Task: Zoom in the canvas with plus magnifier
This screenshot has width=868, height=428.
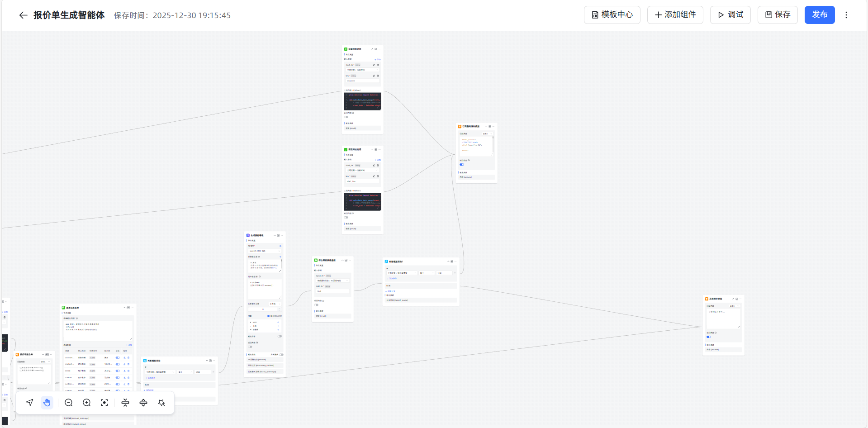Action: point(87,403)
